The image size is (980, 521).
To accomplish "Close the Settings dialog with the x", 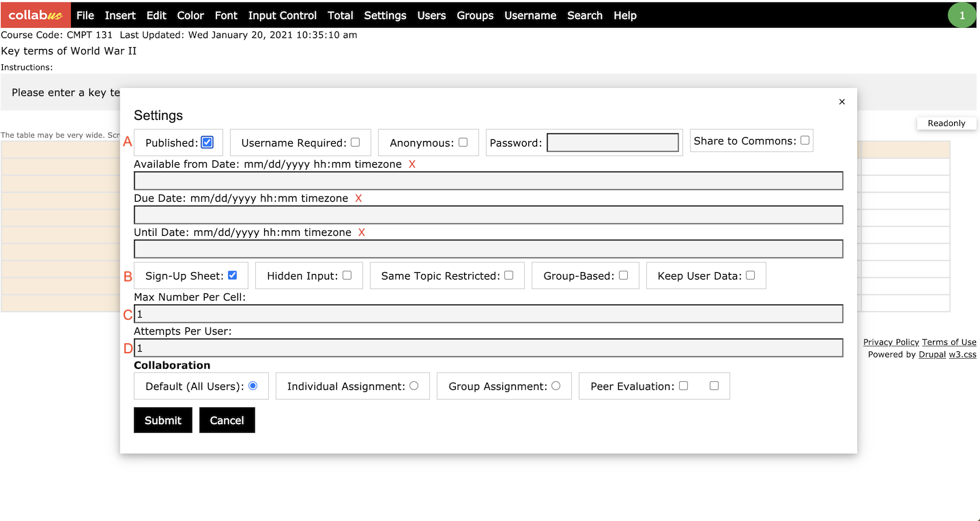I will [841, 102].
